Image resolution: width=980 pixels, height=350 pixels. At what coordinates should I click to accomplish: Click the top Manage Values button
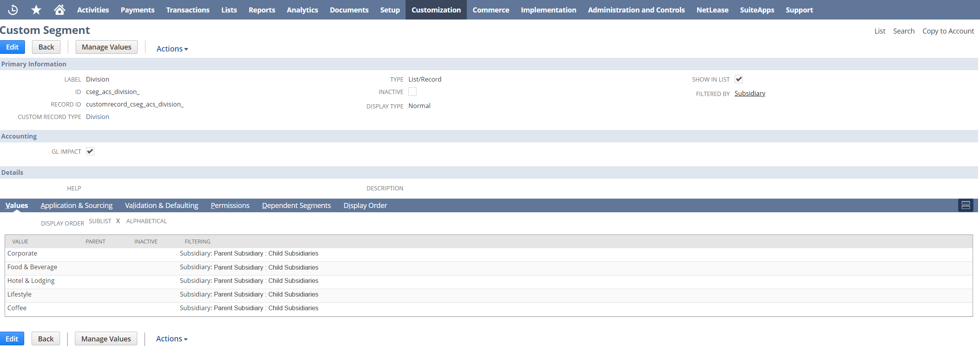click(x=106, y=47)
